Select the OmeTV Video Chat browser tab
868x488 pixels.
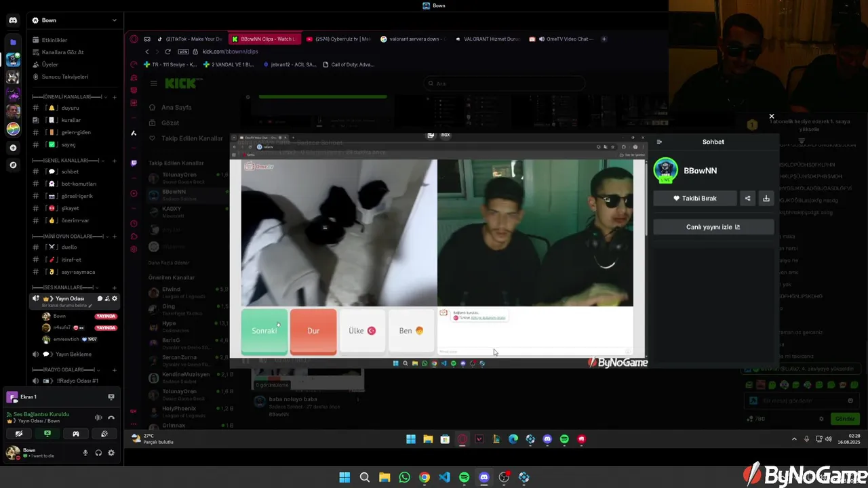pos(561,39)
